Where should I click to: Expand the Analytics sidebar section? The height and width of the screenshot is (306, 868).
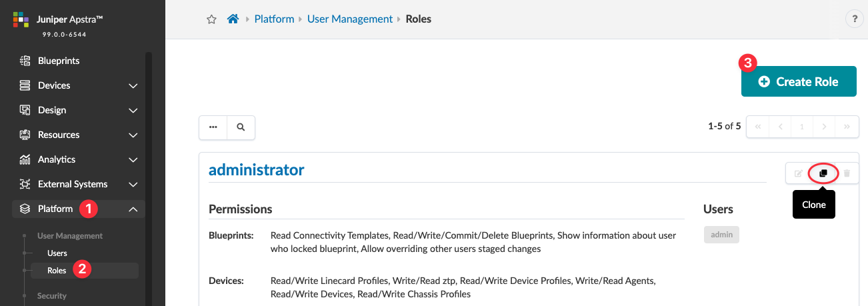pyautogui.click(x=133, y=159)
